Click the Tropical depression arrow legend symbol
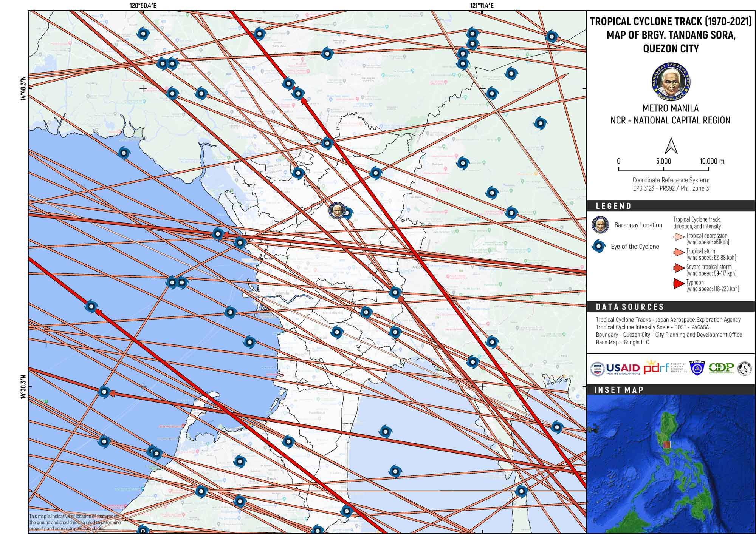 [679, 237]
